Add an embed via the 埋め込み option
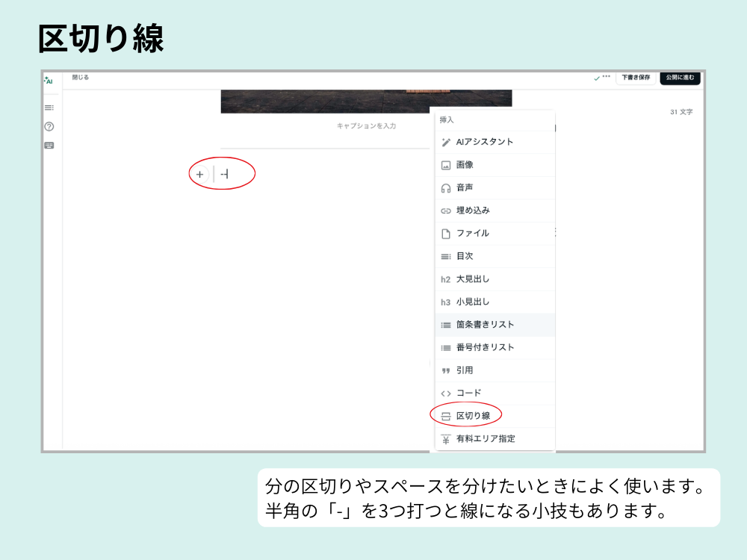This screenshot has width=747, height=560. pos(471,211)
